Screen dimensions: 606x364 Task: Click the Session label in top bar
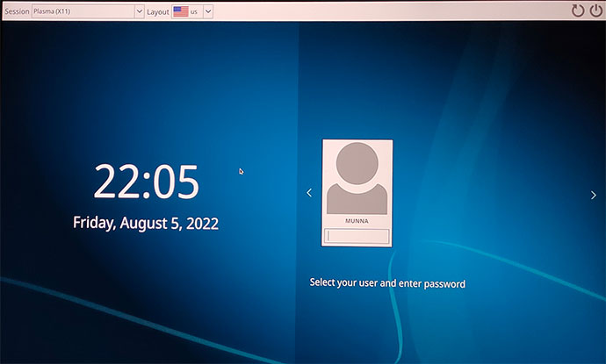[x=17, y=11]
